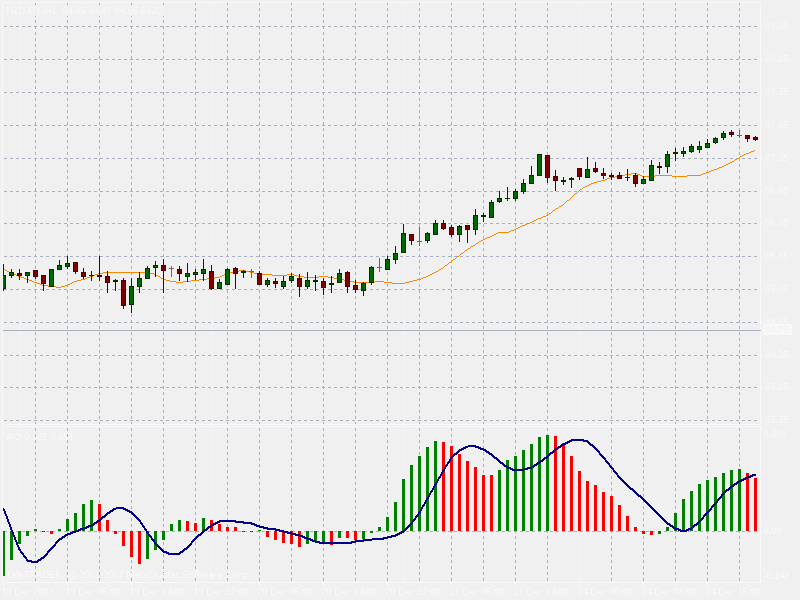
Task: Click the 86.35 price axis label
Action: click(776, 223)
